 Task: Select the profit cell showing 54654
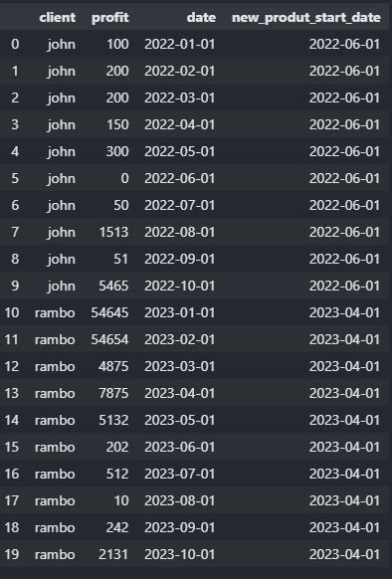109,339
